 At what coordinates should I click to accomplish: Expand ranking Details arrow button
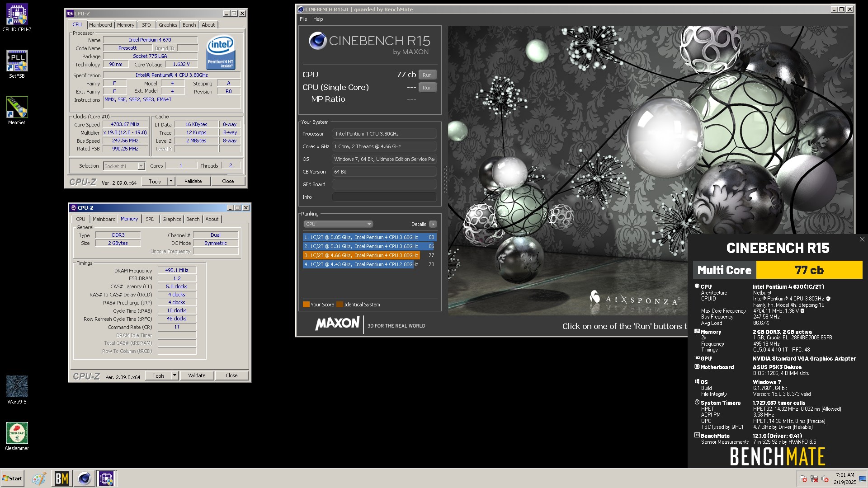433,224
